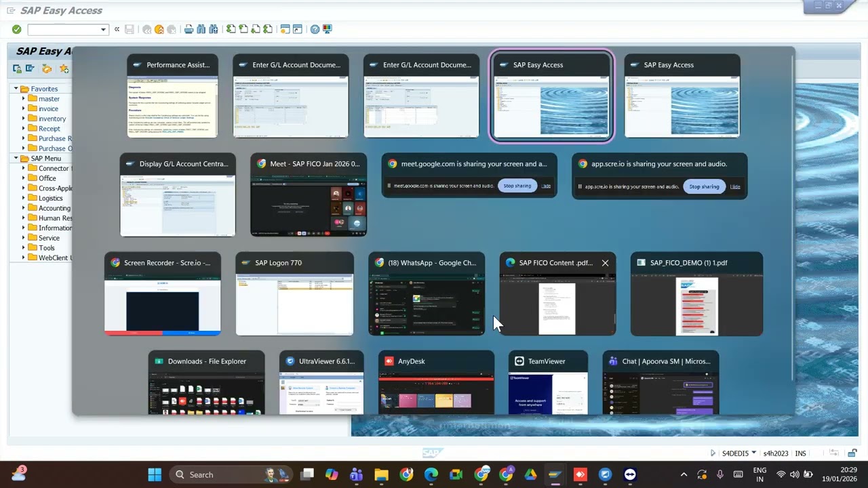Stop sharing on the app.scre.io bar
868x488 pixels.
704,186
